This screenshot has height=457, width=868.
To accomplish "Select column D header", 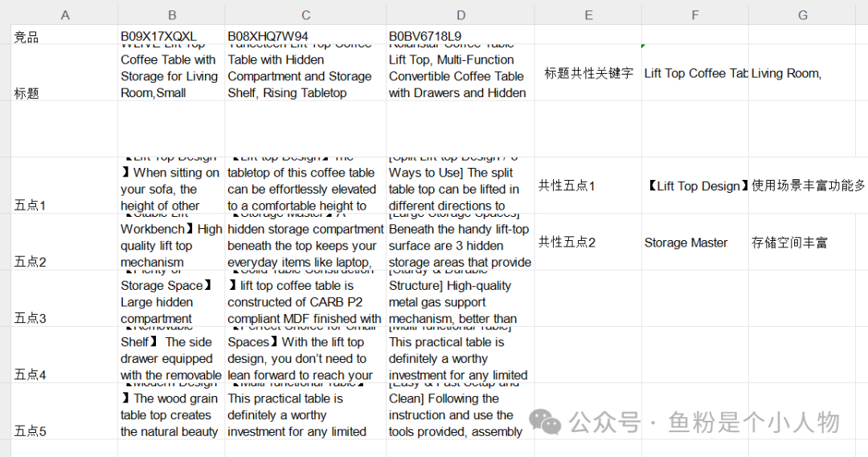I will coord(461,15).
